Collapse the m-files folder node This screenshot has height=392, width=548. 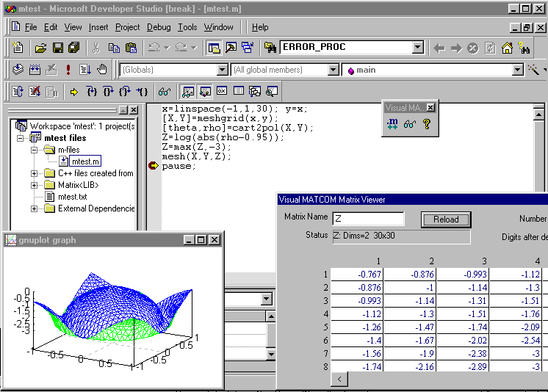(x=35, y=150)
